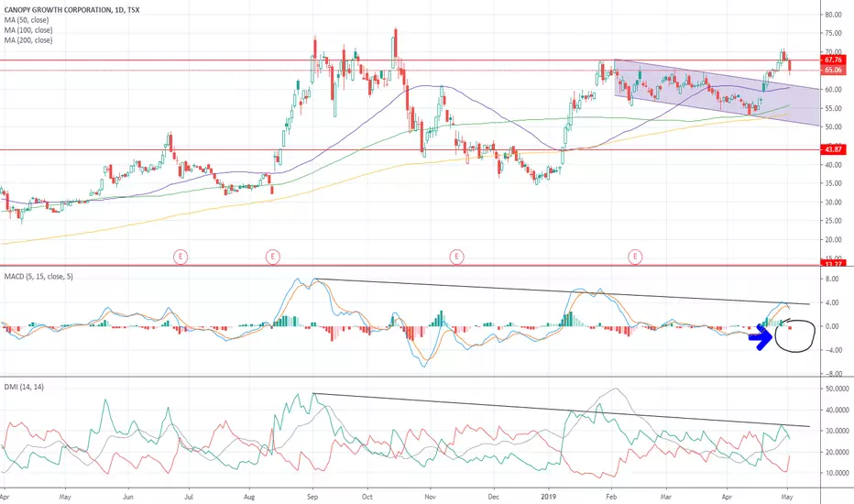Click the Jul label on time axis
This screenshot has width=854, height=504.
tap(189, 497)
